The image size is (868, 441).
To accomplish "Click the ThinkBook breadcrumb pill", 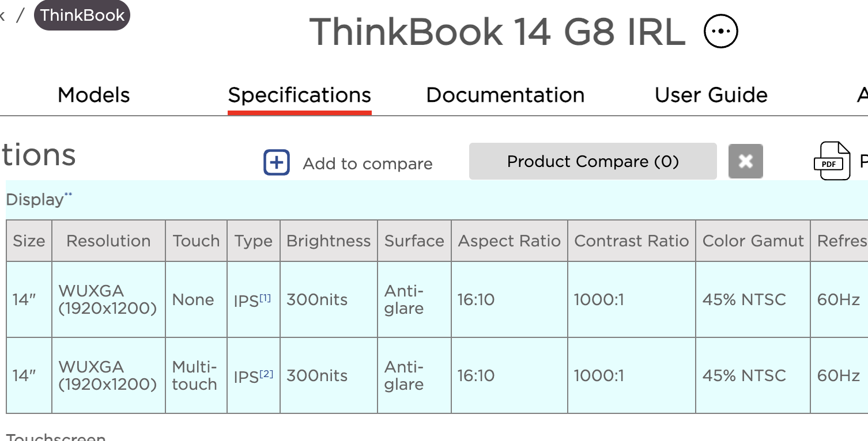I will point(82,16).
